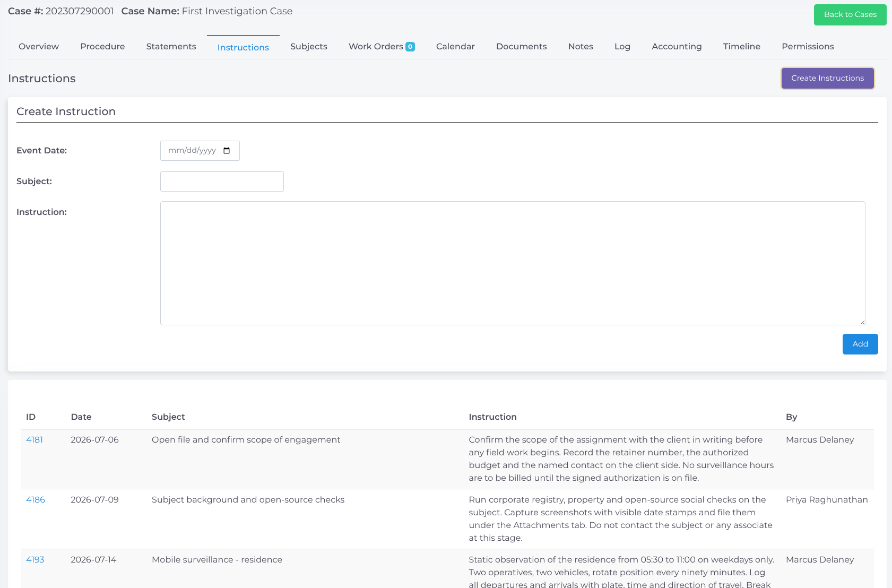
Task: Switch to the Timeline tab
Action: 741,47
